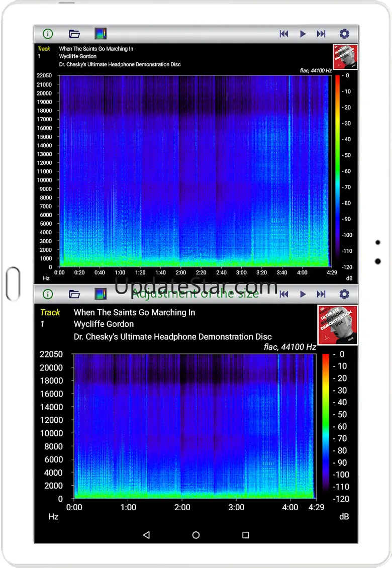Open settings gear in lower toolbar
Screen dimensions: 392x568
(344, 294)
